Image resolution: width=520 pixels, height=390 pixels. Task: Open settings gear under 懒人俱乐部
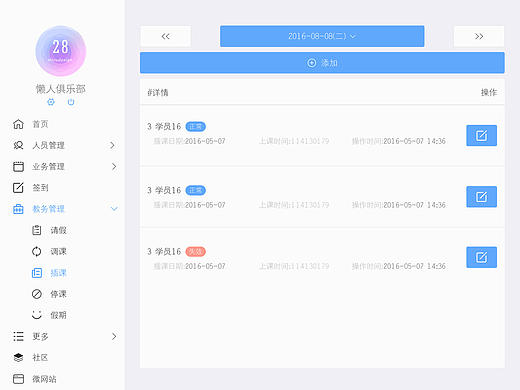click(x=51, y=102)
